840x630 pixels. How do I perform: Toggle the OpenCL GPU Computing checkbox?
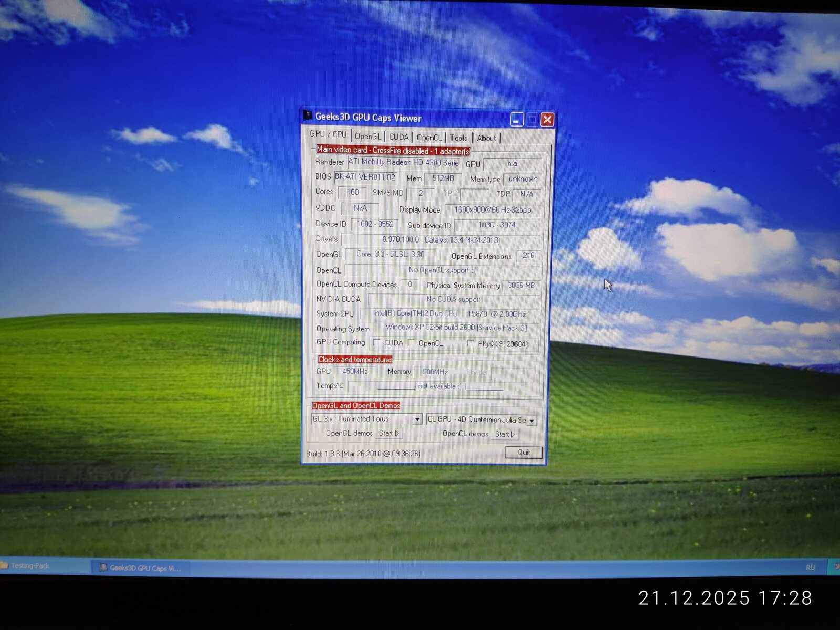click(x=411, y=343)
